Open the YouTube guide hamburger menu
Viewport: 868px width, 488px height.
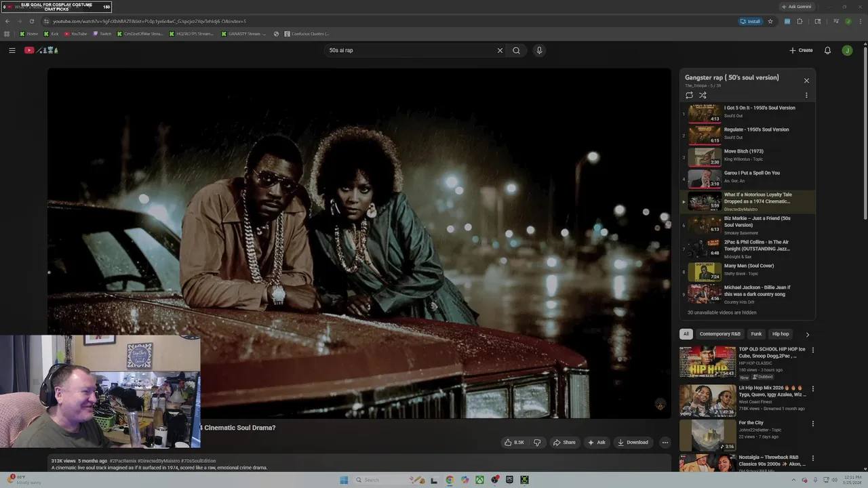click(12, 50)
